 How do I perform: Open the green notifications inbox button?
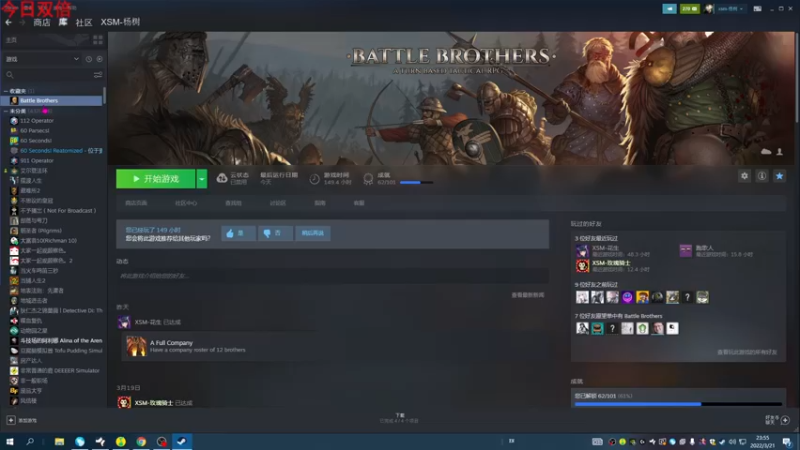(689, 9)
